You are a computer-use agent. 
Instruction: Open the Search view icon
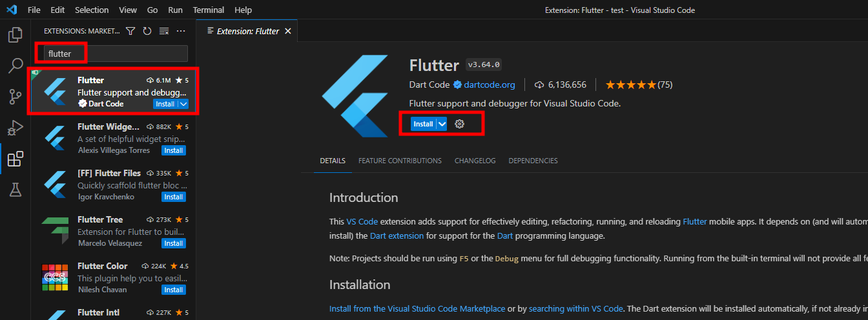coord(15,65)
